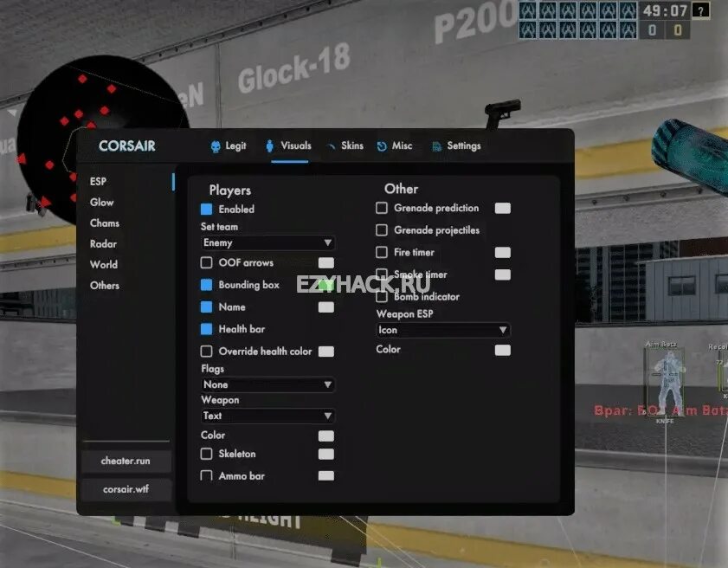Enable Override health color checkbox
This screenshot has width=728, height=568.
click(207, 352)
